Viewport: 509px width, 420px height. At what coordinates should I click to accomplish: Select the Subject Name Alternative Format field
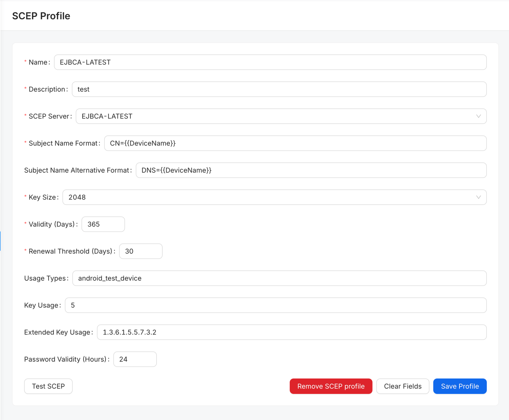[311, 170]
